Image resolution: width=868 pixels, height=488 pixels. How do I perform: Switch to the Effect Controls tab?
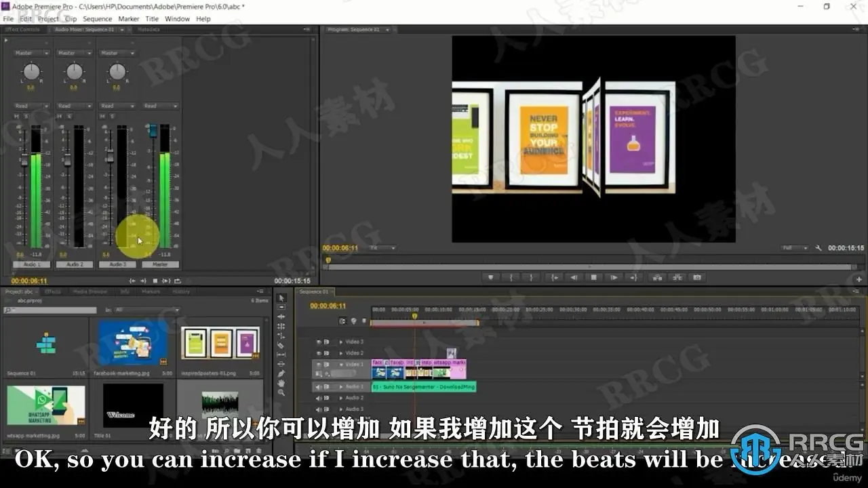[x=22, y=30]
